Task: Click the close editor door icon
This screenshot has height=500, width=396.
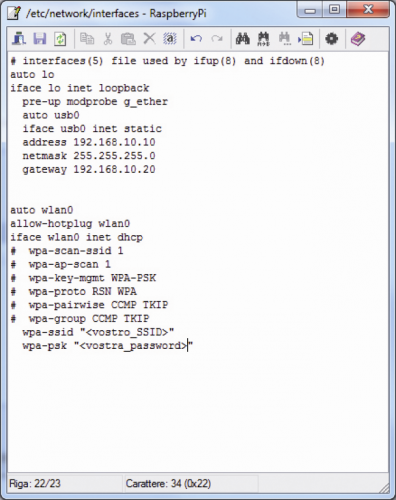Action: [x=19, y=39]
